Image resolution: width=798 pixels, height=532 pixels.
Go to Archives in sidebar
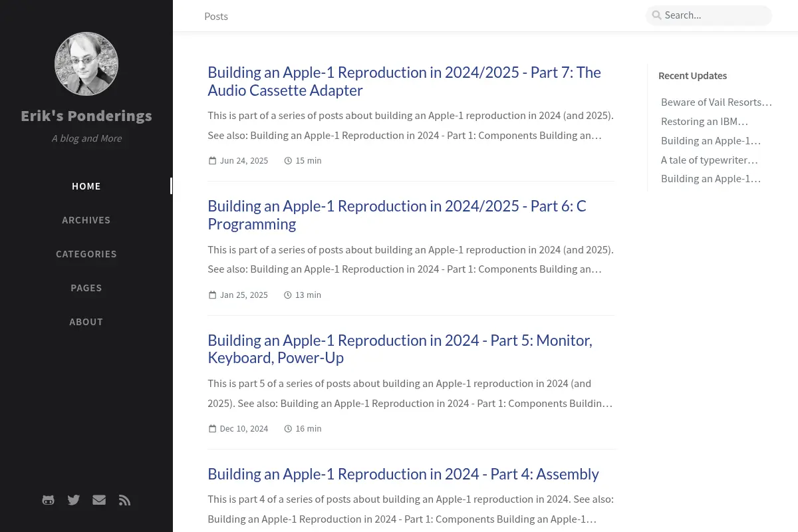pos(86,220)
